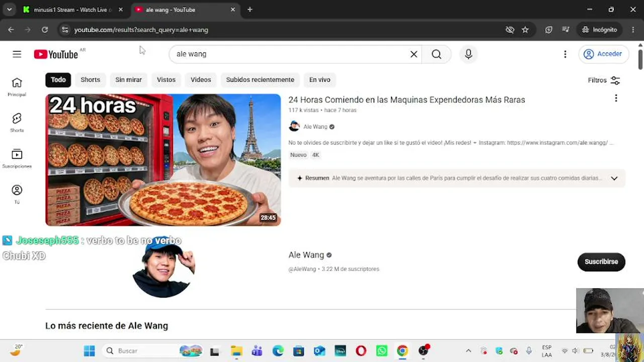Open the ESP LAA language switcher
This screenshot has width=644, height=362.
(x=547, y=351)
